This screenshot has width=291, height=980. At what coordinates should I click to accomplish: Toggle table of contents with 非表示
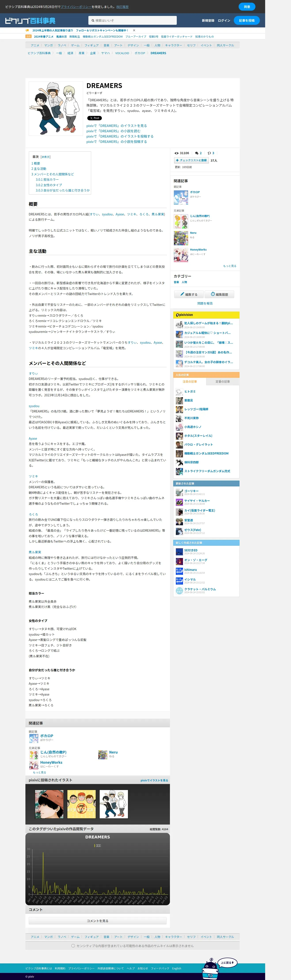(x=46, y=157)
